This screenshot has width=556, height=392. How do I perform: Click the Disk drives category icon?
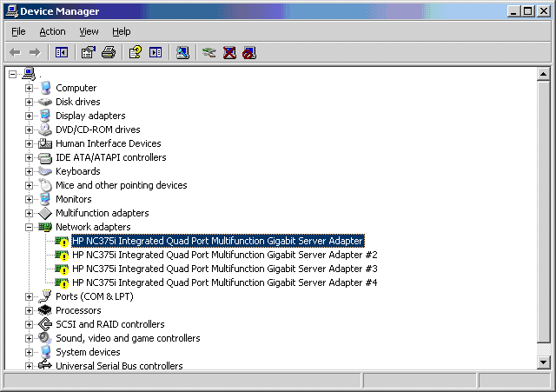(x=45, y=103)
